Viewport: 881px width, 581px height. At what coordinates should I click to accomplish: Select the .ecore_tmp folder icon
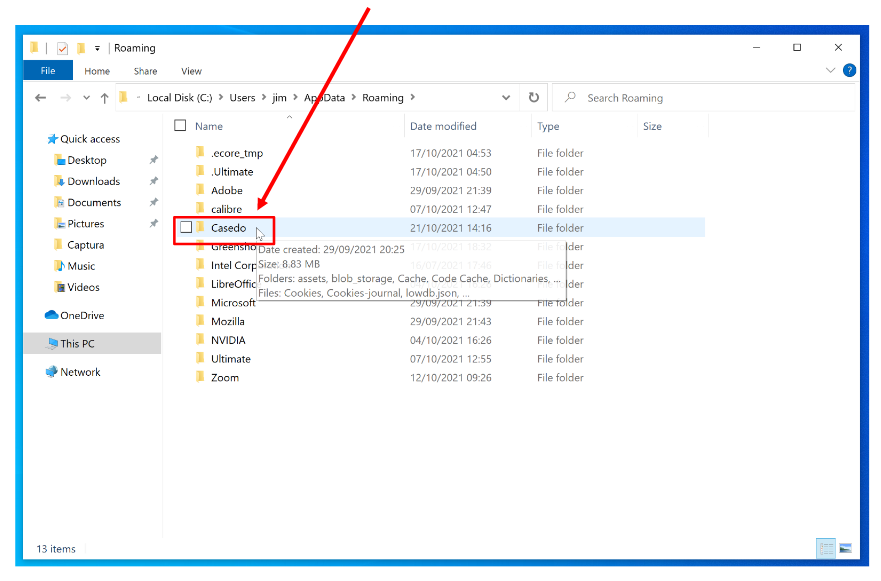[x=200, y=152]
